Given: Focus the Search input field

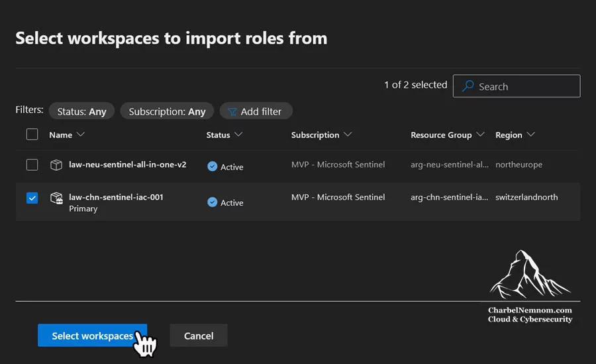Looking at the screenshot, I should point(517,86).
